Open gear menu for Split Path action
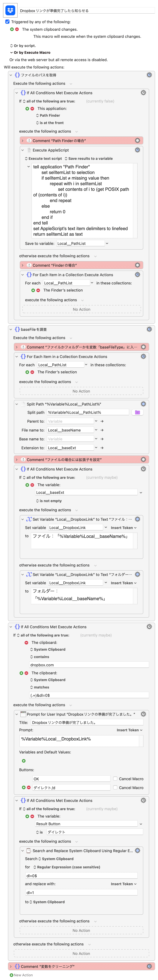Screen dimensions: 158x980 pyautogui.click(x=143, y=404)
